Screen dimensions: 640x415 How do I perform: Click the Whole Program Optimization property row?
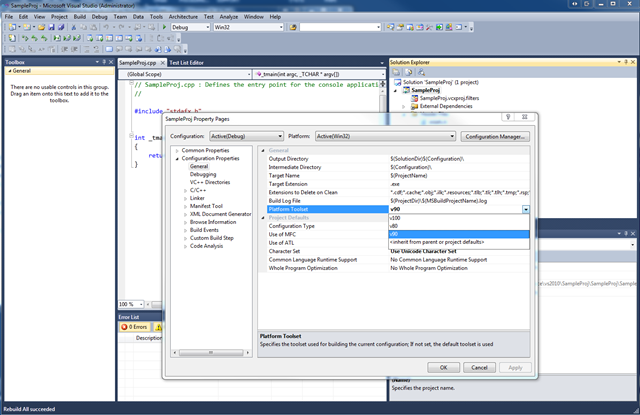coord(398,268)
